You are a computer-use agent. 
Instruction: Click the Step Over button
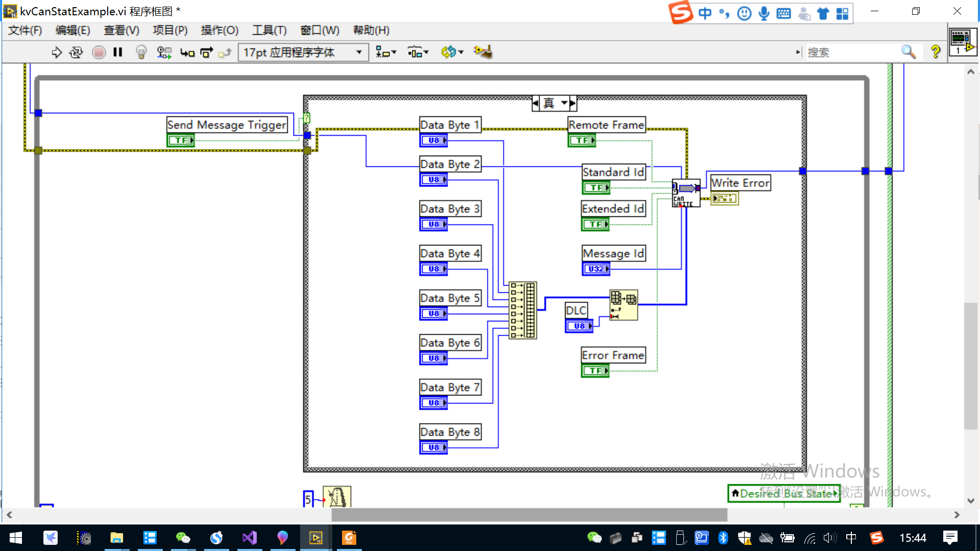tap(206, 53)
